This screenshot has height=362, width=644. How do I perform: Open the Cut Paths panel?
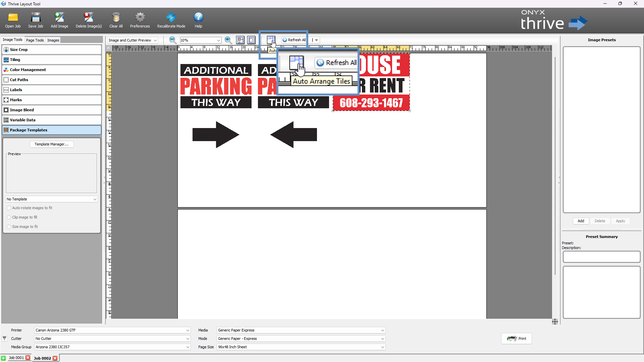pos(52,80)
